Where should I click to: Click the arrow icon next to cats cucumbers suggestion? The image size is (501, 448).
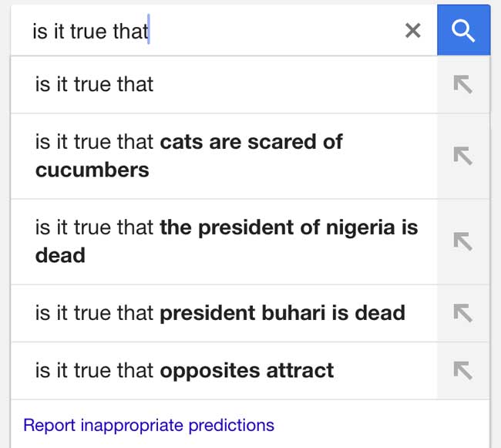click(x=462, y=157)
